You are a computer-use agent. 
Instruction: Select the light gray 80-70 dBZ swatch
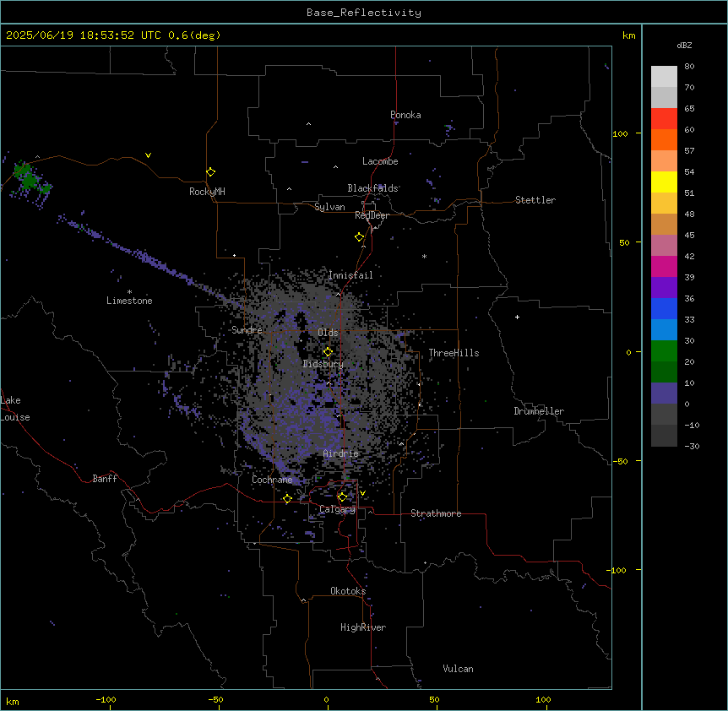(664, 77)
